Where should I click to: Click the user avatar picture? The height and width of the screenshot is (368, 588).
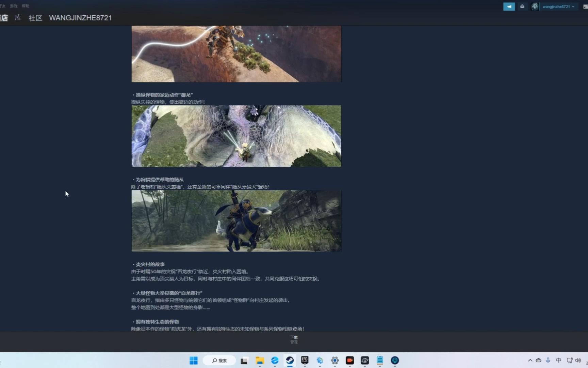click(535, 6)
